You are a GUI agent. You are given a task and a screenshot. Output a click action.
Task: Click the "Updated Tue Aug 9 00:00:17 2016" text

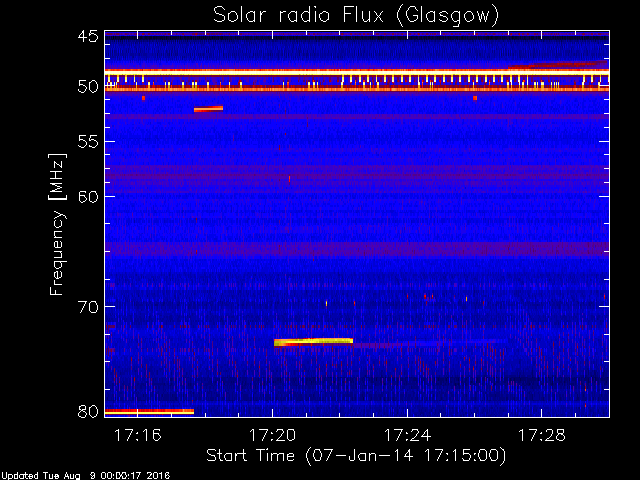(85, 476)
